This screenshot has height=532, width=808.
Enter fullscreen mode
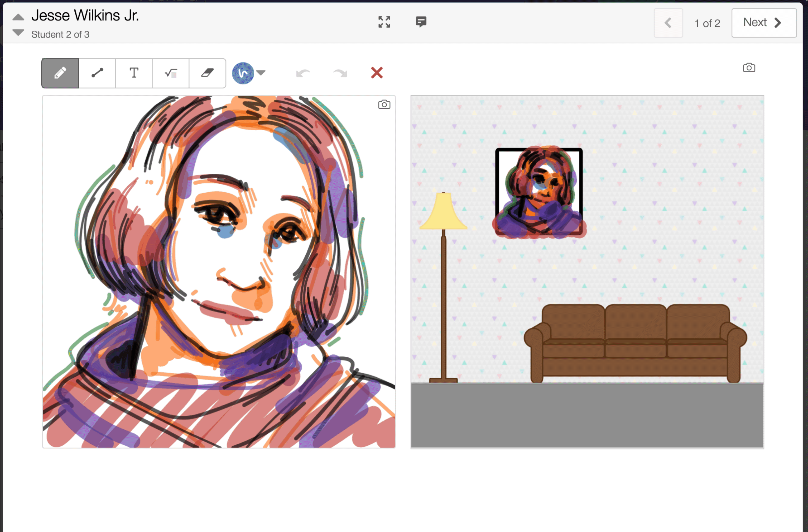[x=384, y=22]
